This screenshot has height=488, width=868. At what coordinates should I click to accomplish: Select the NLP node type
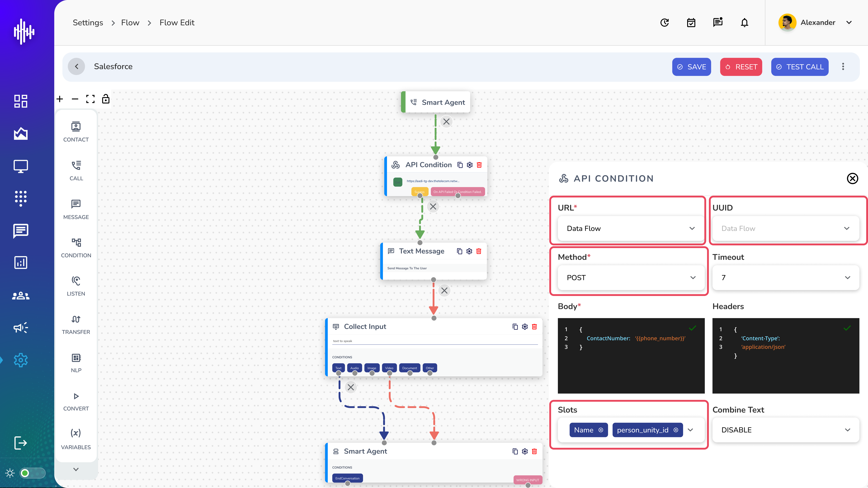point(76,363)
